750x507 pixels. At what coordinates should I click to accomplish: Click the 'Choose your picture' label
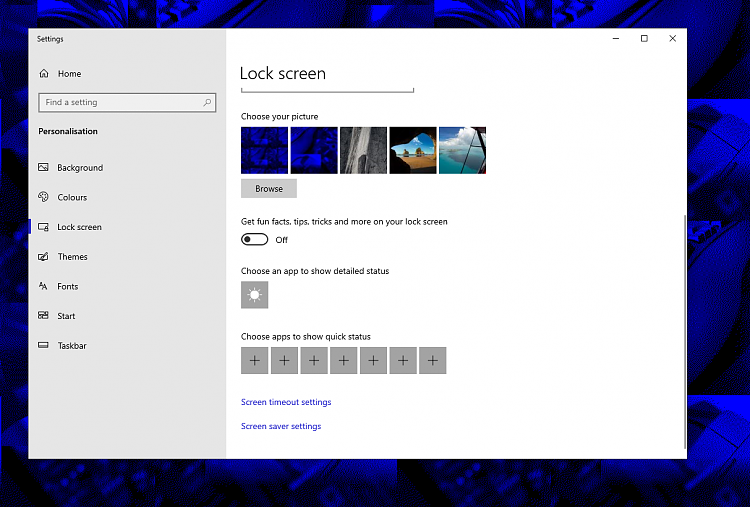[x=279, y=116]
